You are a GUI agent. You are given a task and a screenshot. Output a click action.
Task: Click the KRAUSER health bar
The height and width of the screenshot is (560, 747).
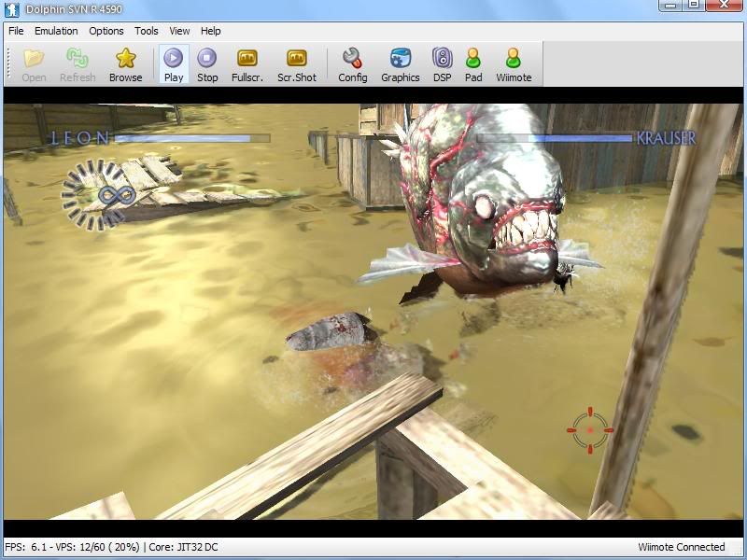coord(555,138)
